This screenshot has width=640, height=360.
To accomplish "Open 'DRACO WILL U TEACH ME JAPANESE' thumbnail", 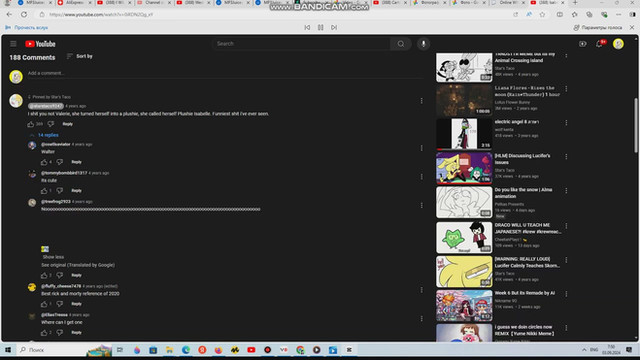I will point(464,238).
